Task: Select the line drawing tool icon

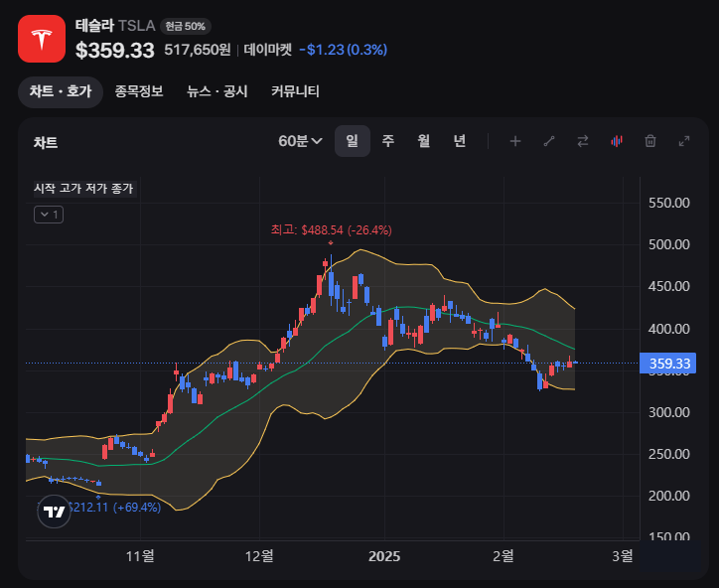Action: [x=549, y=141]
